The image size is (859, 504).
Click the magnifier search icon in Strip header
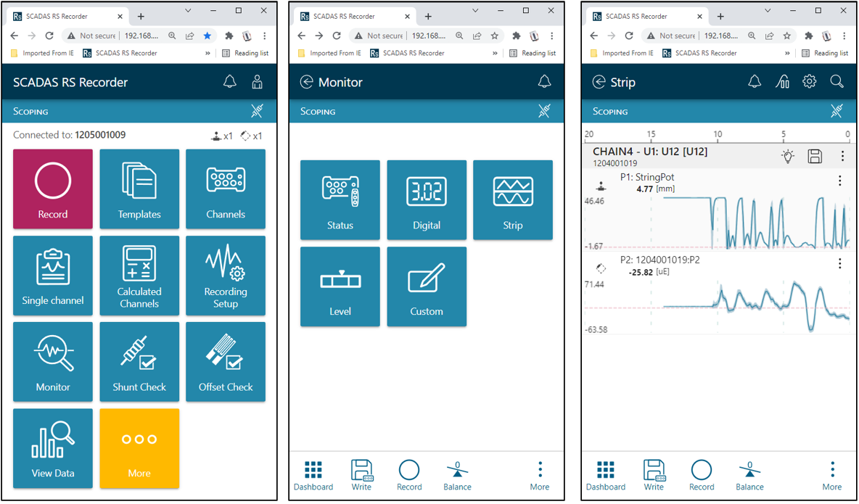(837, 82)
